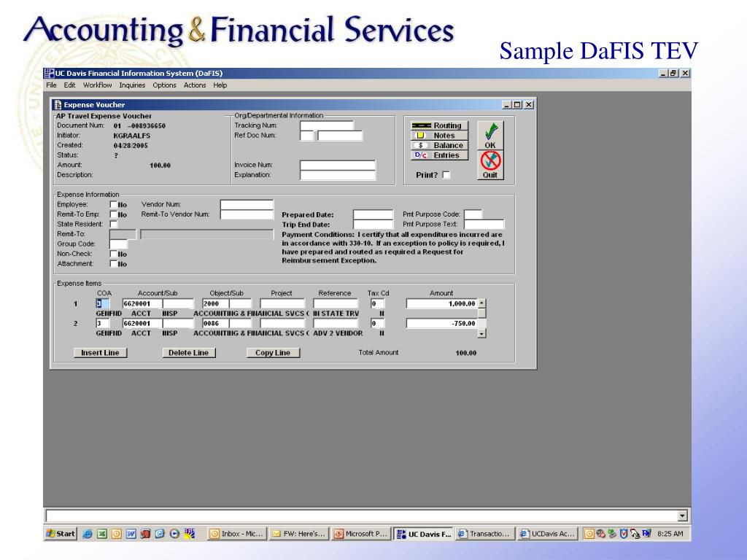This screenshot has width=747, height=560.
Task: Launch Internet Explorer from Quick Launch
Action: [88, 534]
